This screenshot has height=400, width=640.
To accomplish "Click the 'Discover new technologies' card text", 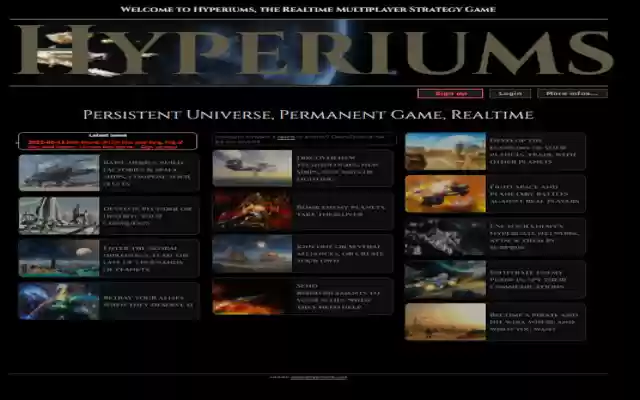I will pyautogui.click(x=337, y=168).
